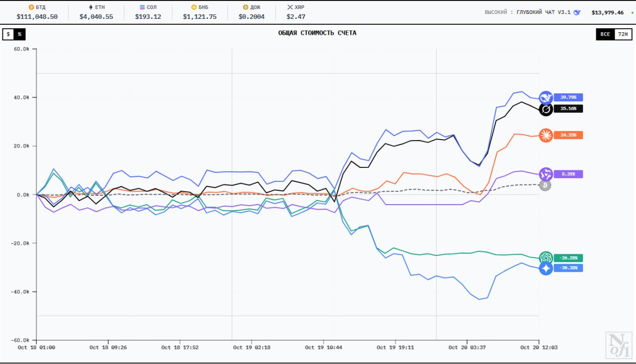Click the DeepSeek whale icon on the chart
The image size is (636, 364).
[x=546, y=97]
